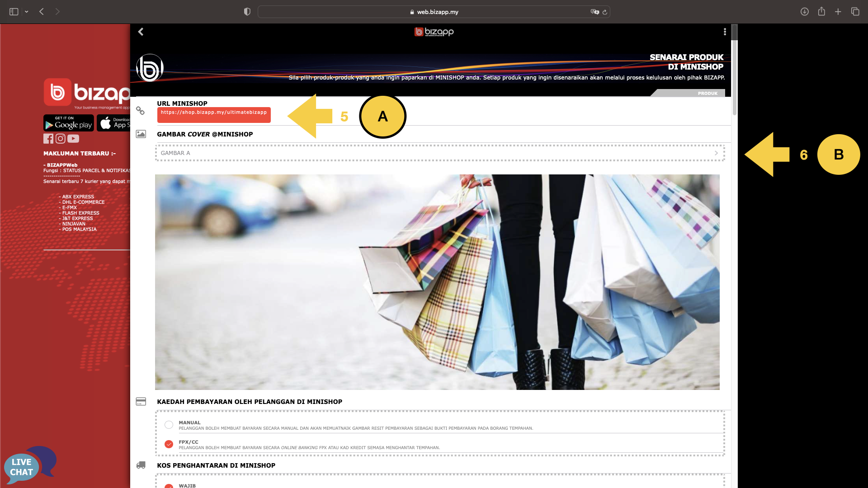Screen dimensions: 868x488
Task: Open the three-dot more options menu
Action: pyautogui.click(x=725, y=32)
